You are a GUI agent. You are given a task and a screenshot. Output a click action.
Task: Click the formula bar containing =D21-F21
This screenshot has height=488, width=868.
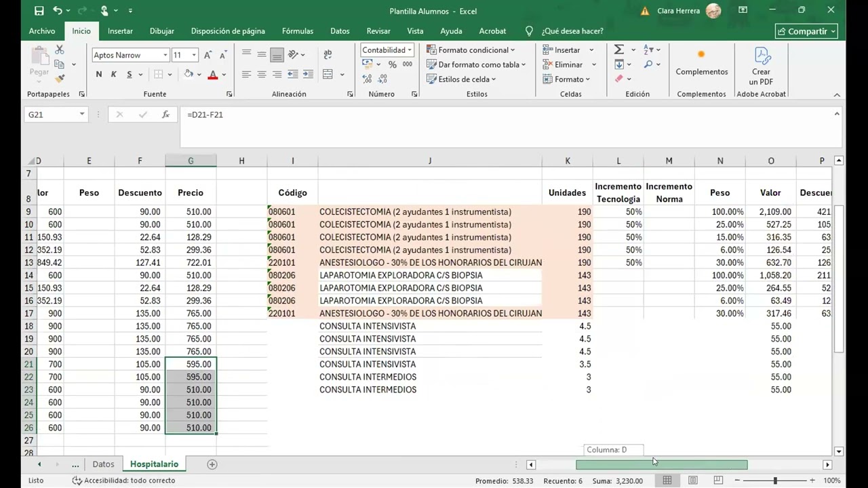click(507, 126)
